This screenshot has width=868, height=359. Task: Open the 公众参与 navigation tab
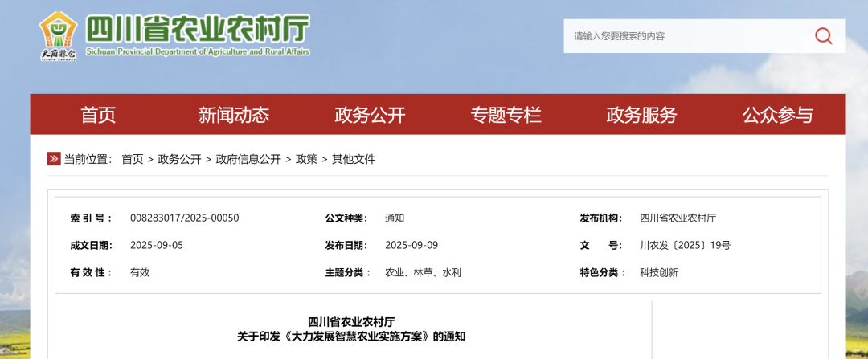(778, 115)
